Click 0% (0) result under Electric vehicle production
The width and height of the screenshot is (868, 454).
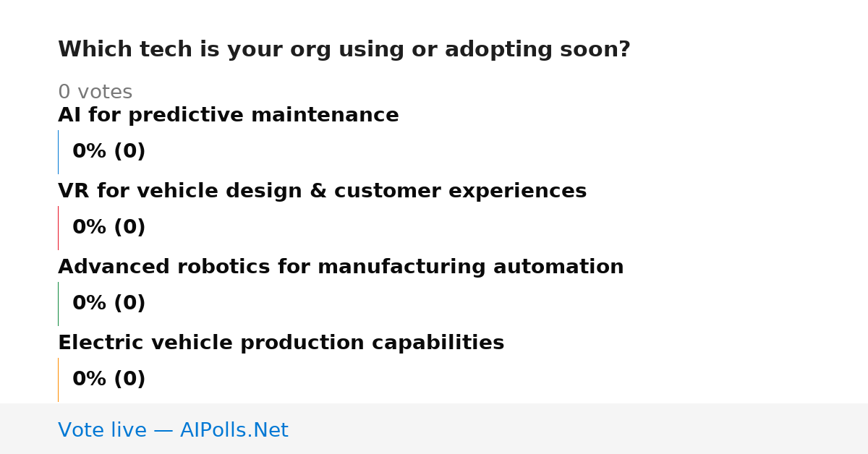(109, 380)
